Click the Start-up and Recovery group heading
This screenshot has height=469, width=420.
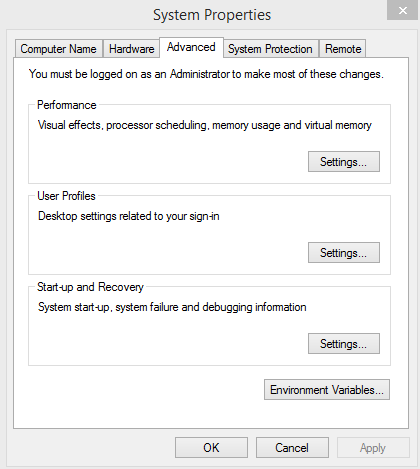(90, 287)
